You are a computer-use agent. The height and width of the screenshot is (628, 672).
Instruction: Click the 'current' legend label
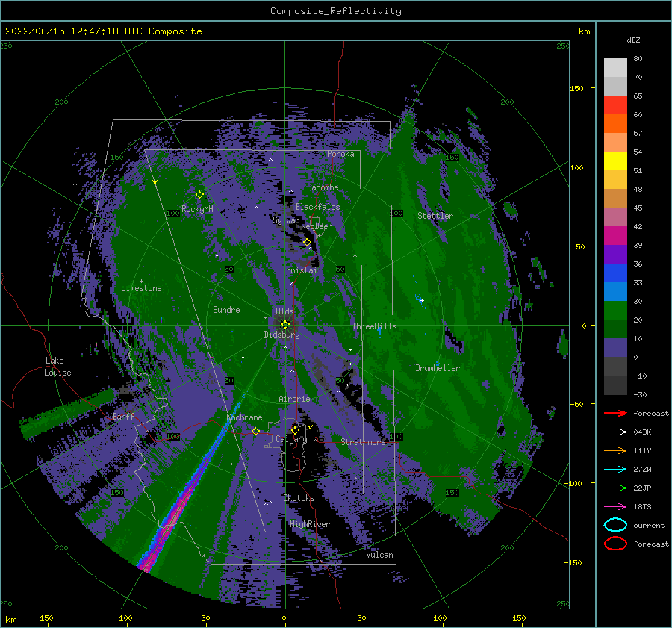point(649,525)
